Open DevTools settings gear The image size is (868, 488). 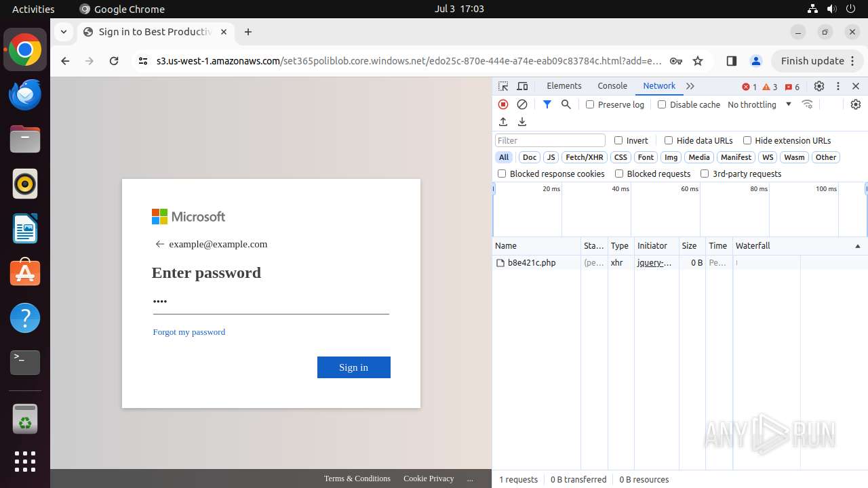click(819, 86)
